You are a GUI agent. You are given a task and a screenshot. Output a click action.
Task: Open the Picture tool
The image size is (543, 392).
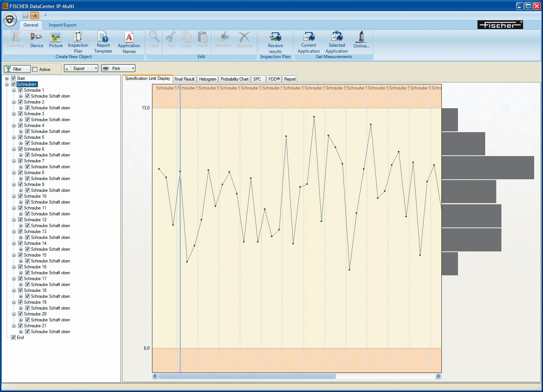(56, 40)
